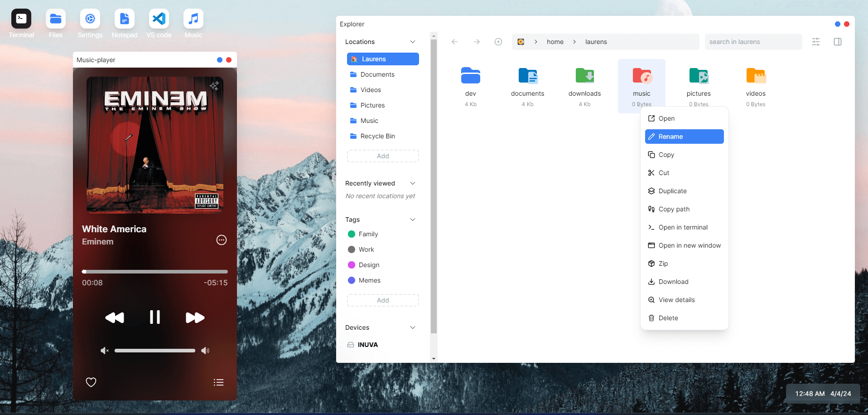The width and height of the screenshot is (868, 415).
Task: Select Zip from the context menu
Action: point(685,264)
